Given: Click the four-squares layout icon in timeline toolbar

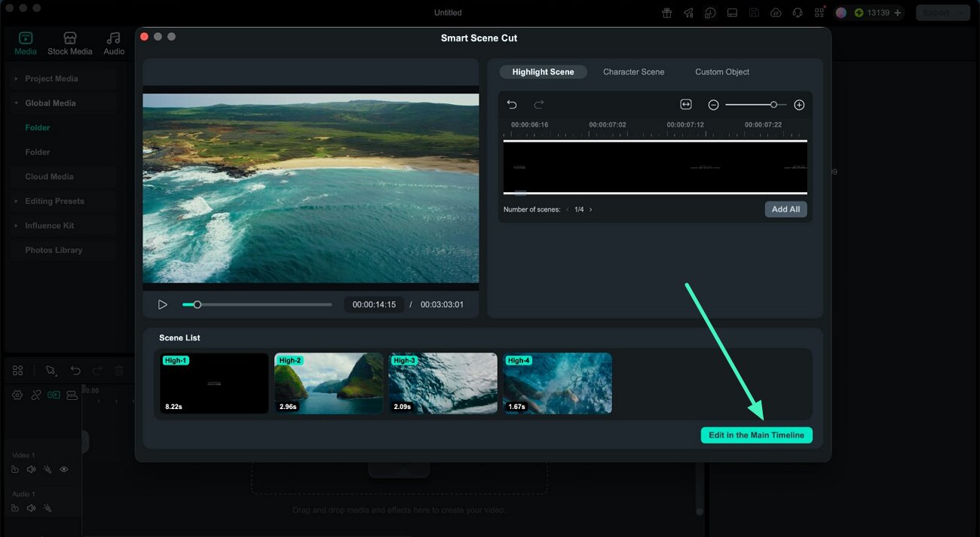Looking at the screenshot, I should 17,371.
